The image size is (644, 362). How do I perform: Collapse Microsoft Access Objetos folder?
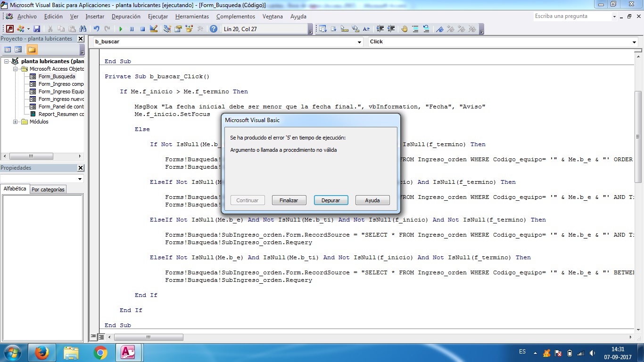[x=16, y=69]
